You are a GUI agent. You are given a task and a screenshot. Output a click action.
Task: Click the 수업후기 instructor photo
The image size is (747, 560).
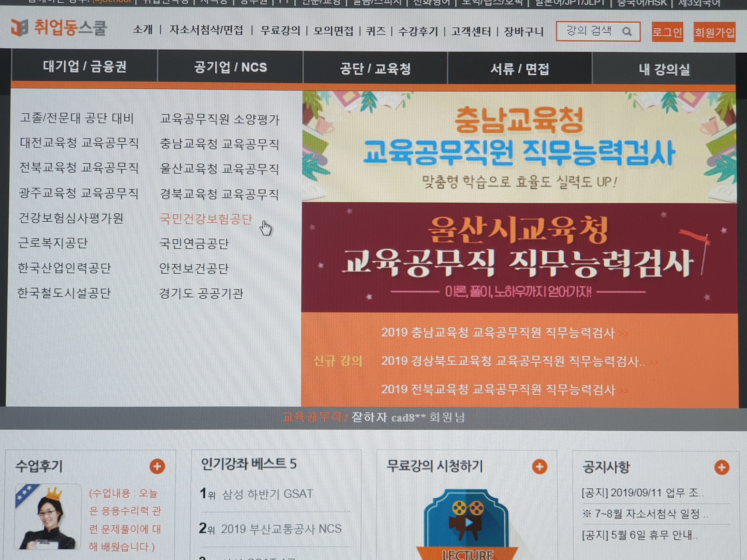click(x=48, y=517)
